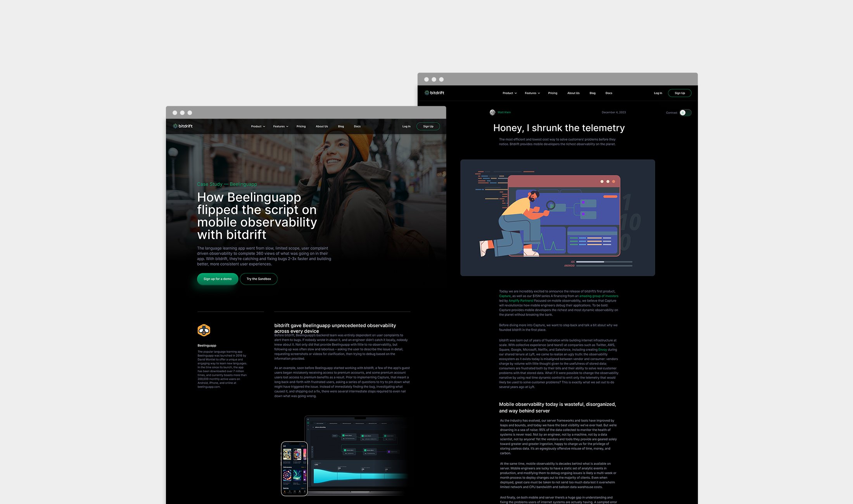Click Matt Klein's author avatar
853x504 pixels.
point(492,112)
